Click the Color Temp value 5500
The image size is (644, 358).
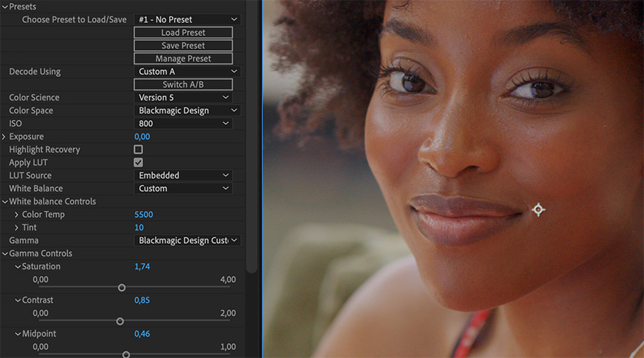point(144,215)
